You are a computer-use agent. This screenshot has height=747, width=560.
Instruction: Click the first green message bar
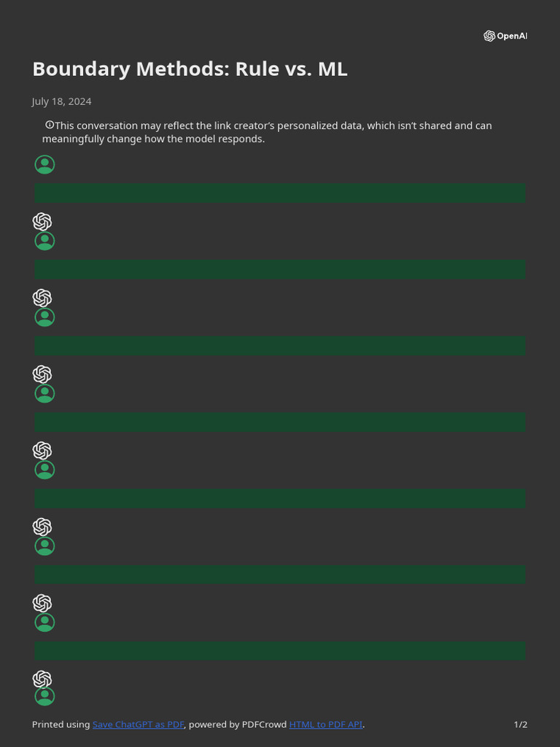[x=280, y=193]
